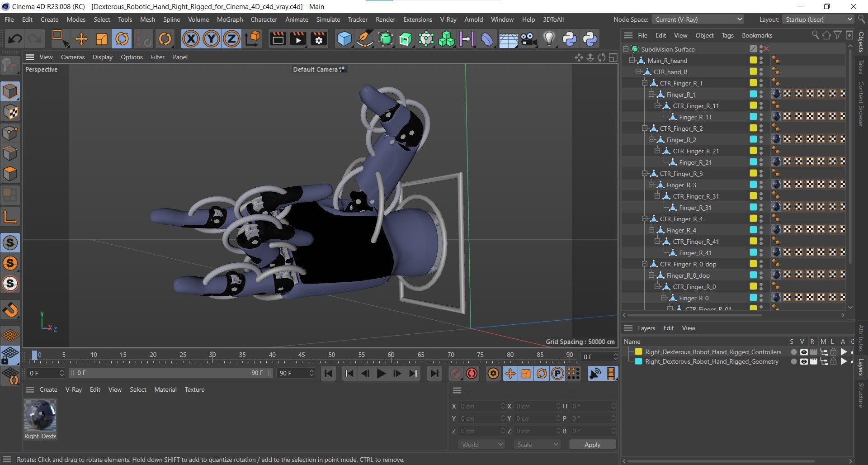Viewport: 868px width, 465px height.
Task: Click the first Python icon in toolbar
Action: (569, 39)
